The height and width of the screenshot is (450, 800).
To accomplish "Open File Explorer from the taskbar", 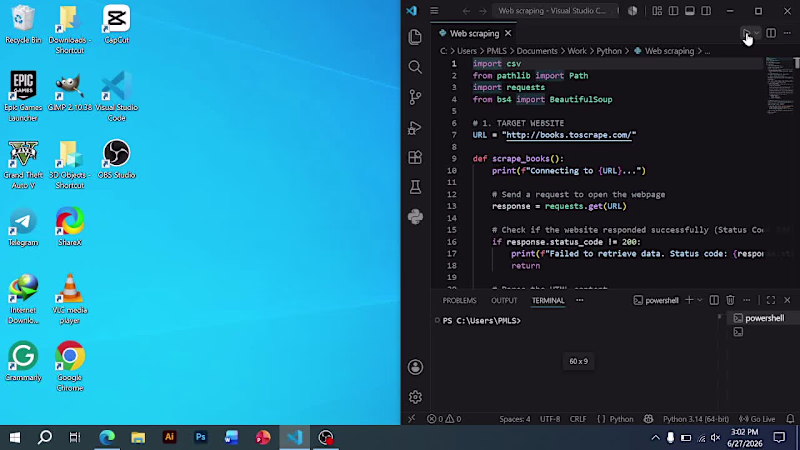I will coord(138,437).
